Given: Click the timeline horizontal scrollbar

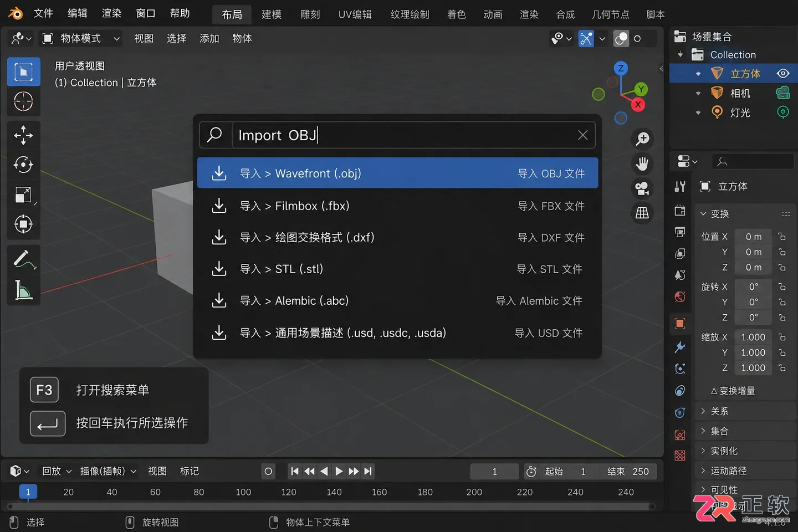Looking at the screenshot, I should pos(331,507).
